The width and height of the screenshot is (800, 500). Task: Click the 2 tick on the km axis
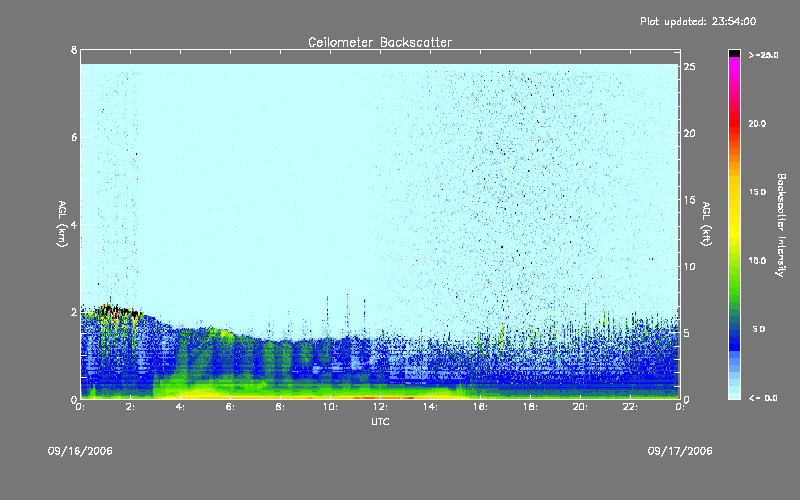pos(74,312)
